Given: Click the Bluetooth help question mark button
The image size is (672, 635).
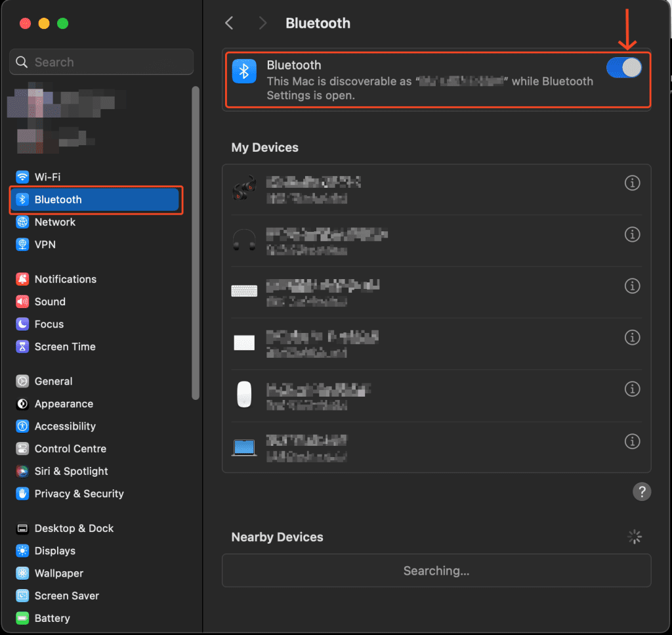Looking at the screenshot, I should [x=641, y=492].
